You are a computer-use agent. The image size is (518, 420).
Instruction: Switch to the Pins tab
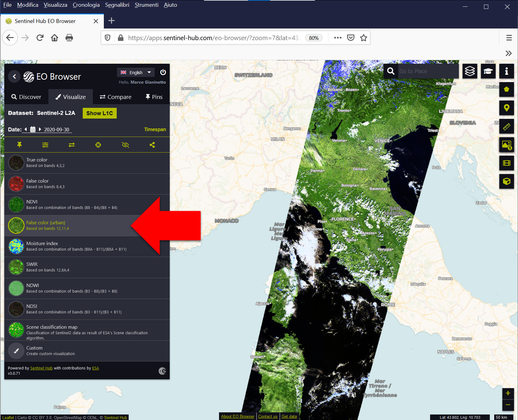point(154,97)
